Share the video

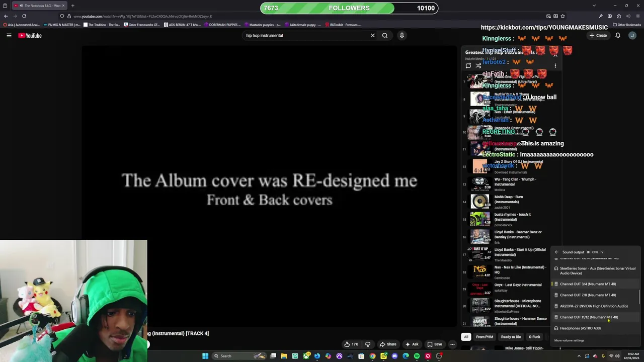pos(387,344)
